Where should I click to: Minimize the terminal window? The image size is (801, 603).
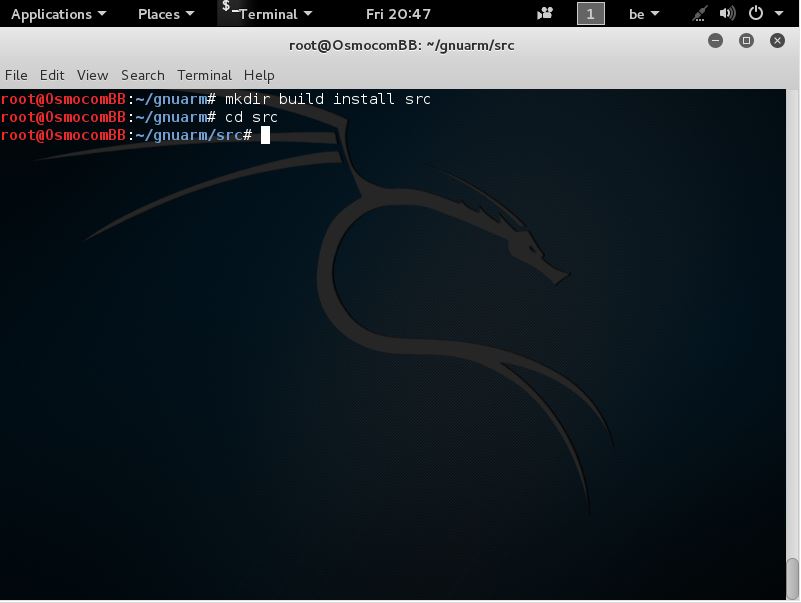(x=715, y=40)
